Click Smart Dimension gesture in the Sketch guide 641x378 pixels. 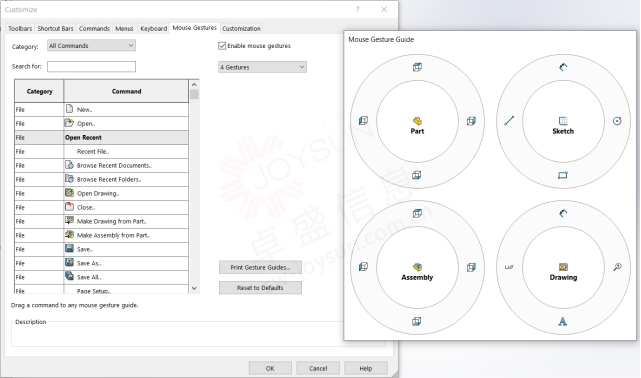[563, 67]
